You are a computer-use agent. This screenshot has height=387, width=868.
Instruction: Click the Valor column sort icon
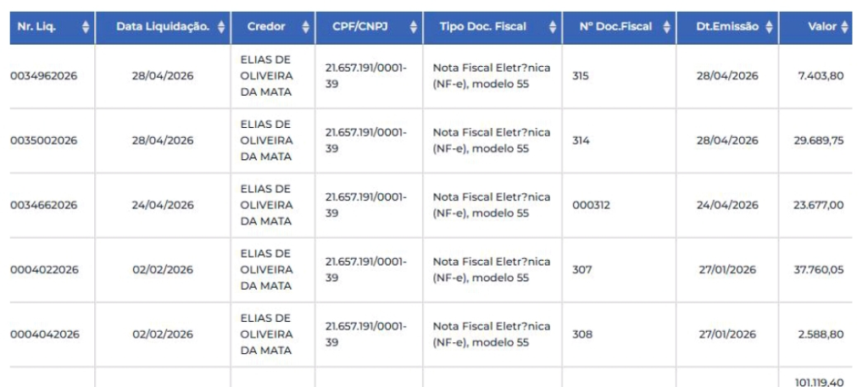pyautogui.click(x=844, y=27)
